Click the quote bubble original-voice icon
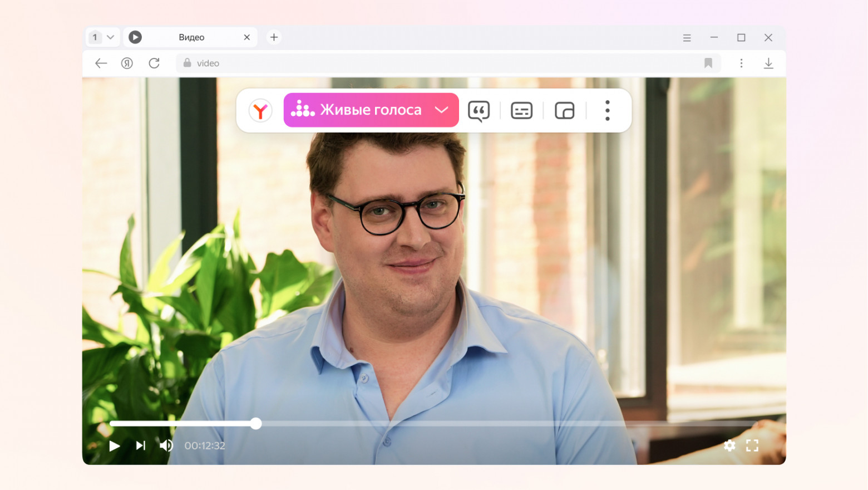 point(479,110)
